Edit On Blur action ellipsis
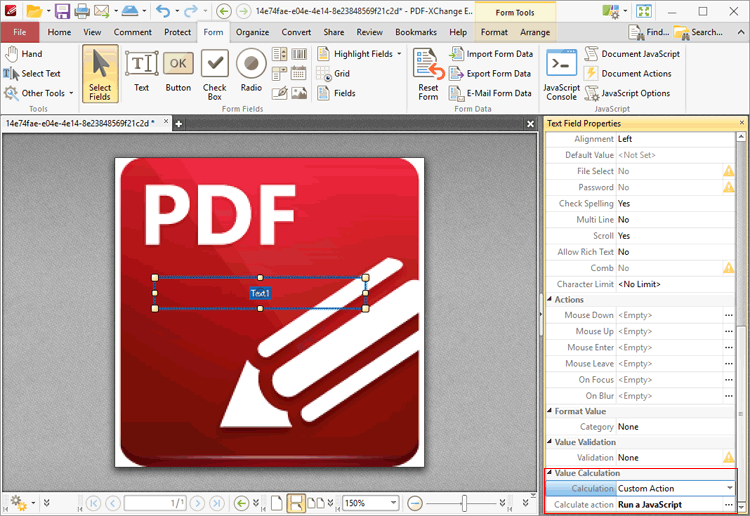The width and height of the screenshot is (750, 516). pyautogui.click(x=728, y=396)
